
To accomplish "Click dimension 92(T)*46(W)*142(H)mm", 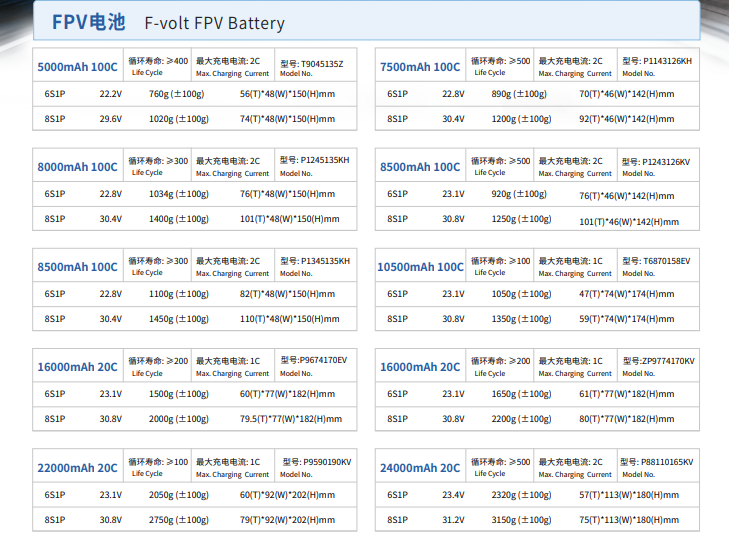I will (x=627, y=119).
